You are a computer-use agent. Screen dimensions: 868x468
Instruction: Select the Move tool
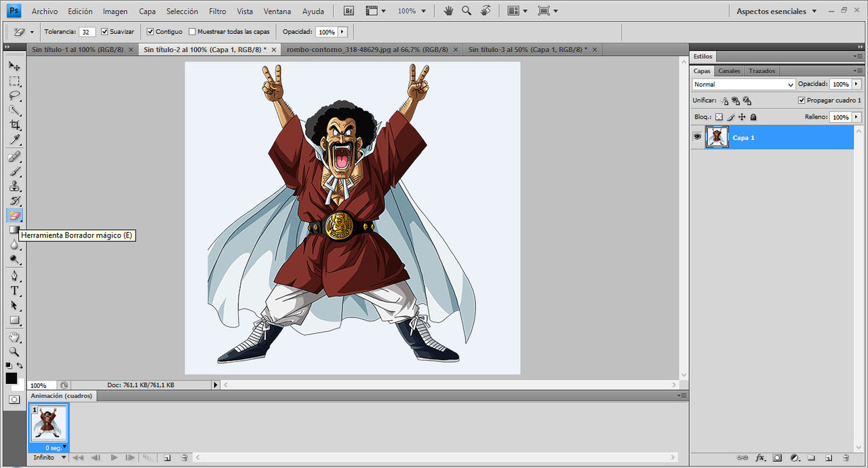(x=14, y=66)
